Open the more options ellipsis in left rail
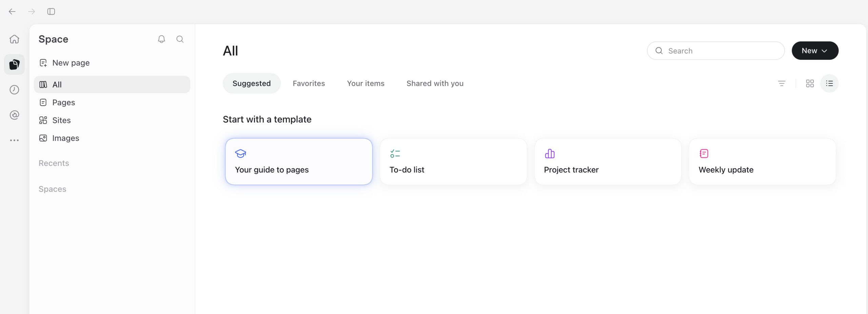Screen dimensions: 868x314 point(14,140)
